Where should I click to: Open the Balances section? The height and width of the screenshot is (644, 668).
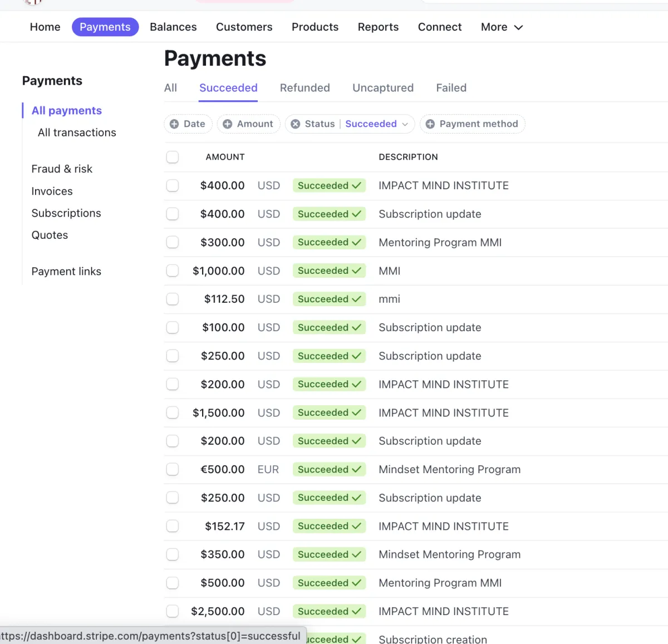click(x=173, y=27)
